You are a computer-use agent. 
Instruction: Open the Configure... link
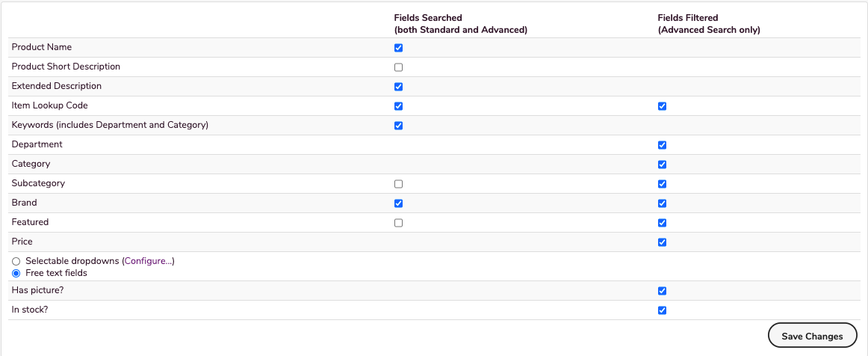click(148, 261)
